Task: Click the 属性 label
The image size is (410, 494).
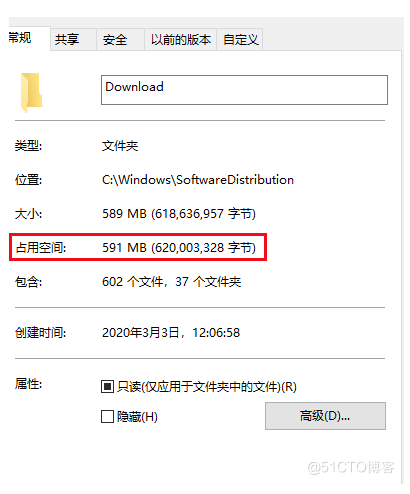Action: click(x=28, y=384)
